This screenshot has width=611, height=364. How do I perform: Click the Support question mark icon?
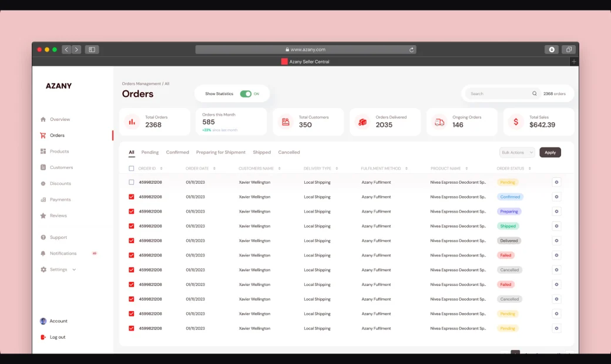pos(43,237)
